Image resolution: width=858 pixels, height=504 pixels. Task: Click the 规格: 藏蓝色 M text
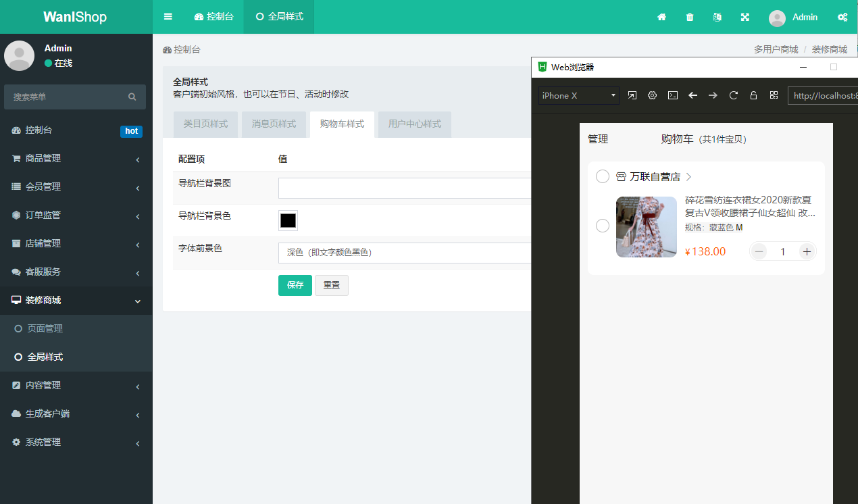pos(714,228)
